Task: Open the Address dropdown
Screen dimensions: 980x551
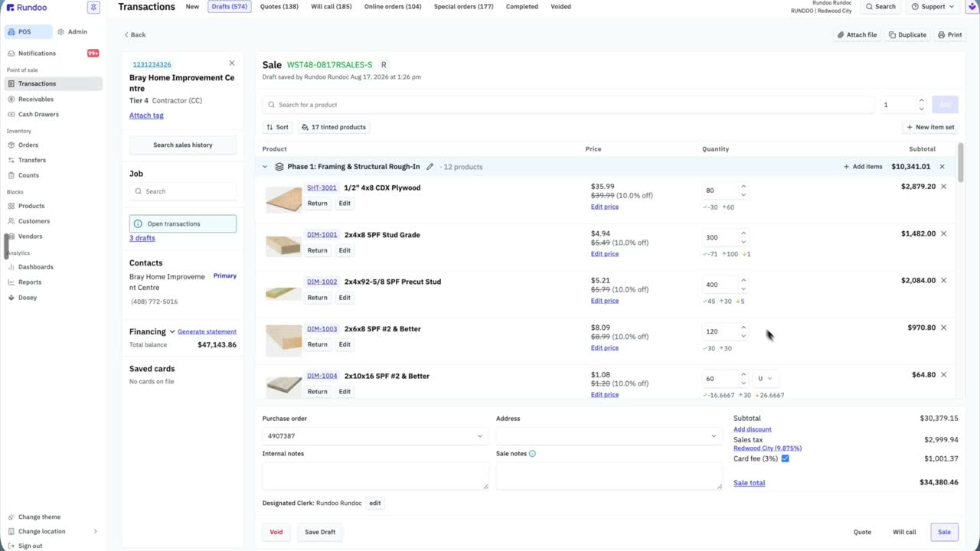Action: [x=609, y=436]
